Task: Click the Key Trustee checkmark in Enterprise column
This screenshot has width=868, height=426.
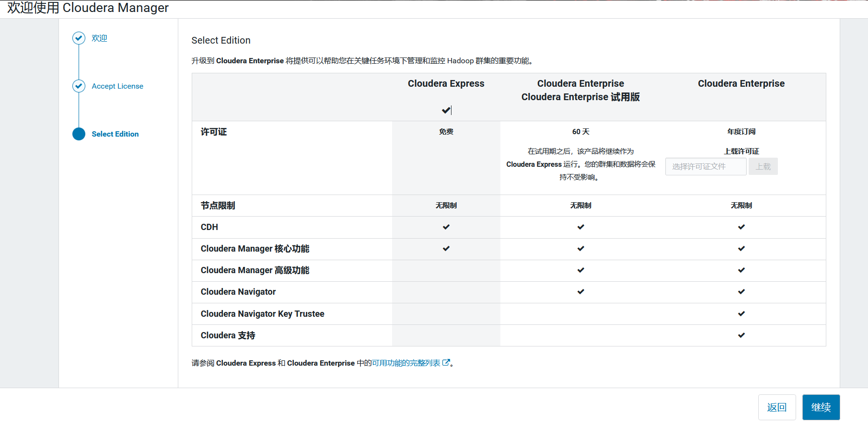Action: pos(741,314)
